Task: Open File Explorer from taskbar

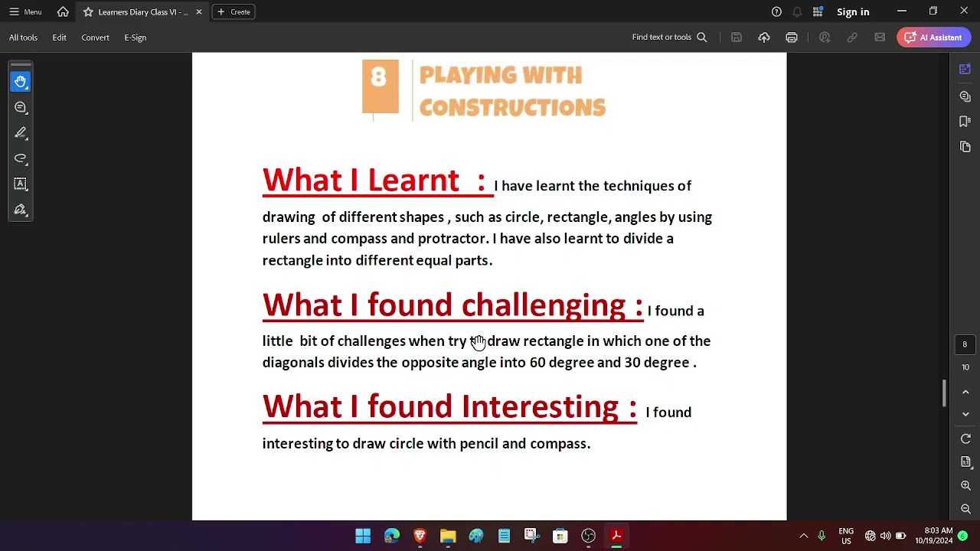Action: tap(448, 536)
